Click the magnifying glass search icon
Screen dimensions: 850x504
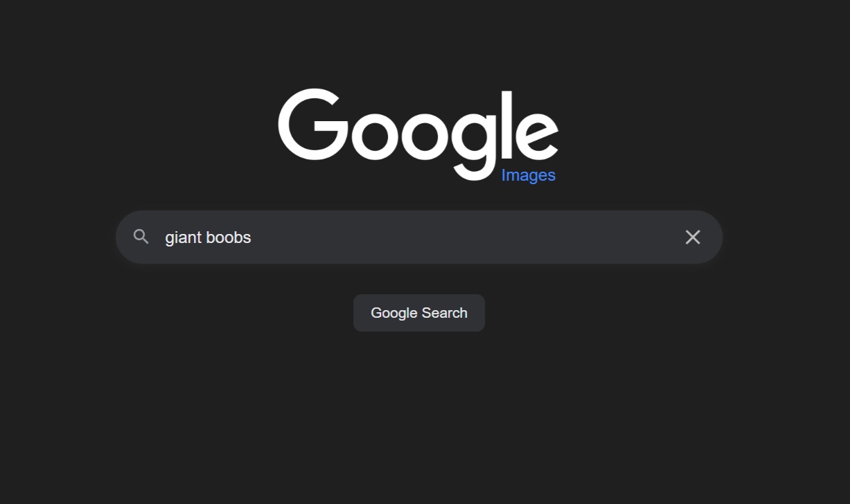(x=141, y=237)
